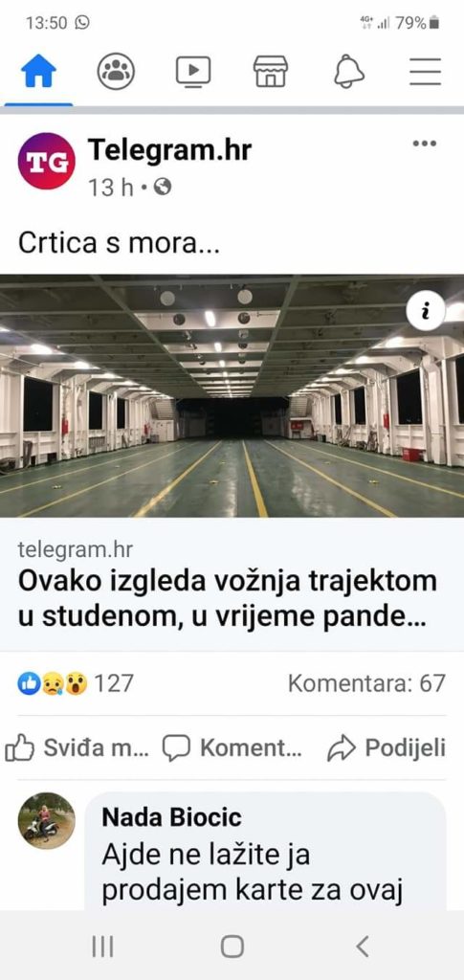Image resolution: width=464 pixels, height=980 pixels.
Task: Open the Watch video tab icon
Action: tap(193, 71)
